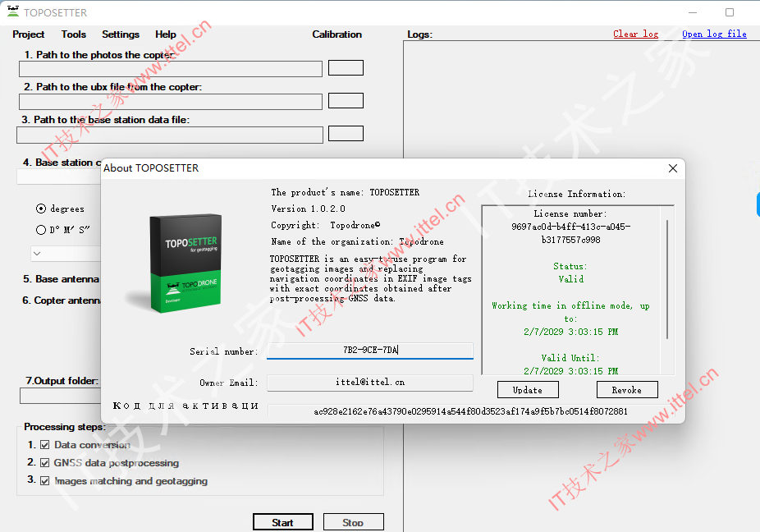Minimize the TOPOSETTER window
This screenshot has height=532, width=760.
pyautogui.click(x=693, y=12)
